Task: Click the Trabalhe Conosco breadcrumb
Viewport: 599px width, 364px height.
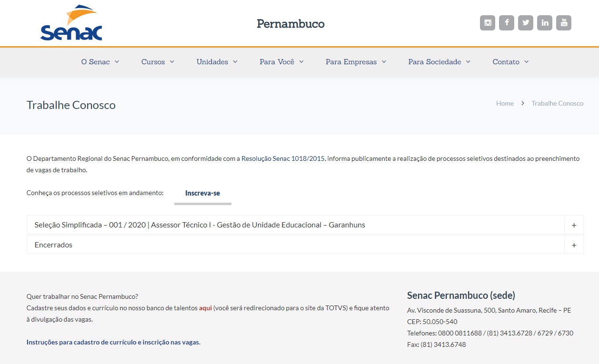Action: [x=557, y=103]
